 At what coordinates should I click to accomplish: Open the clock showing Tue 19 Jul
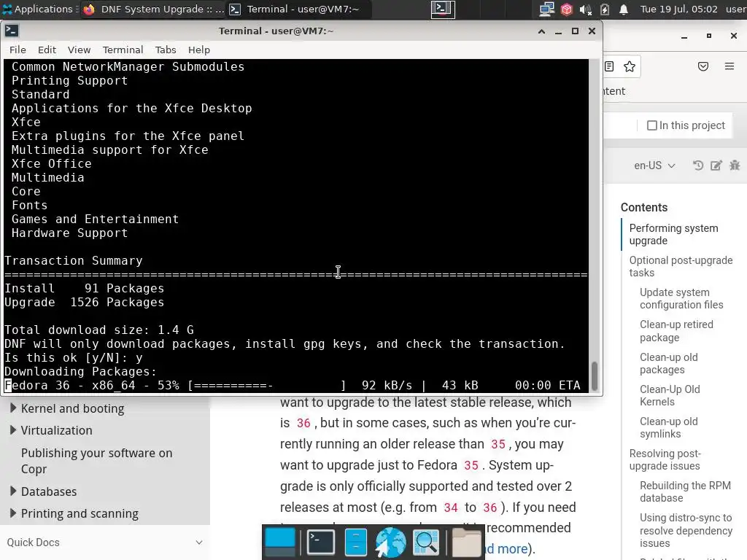click(x=678, y=9)
